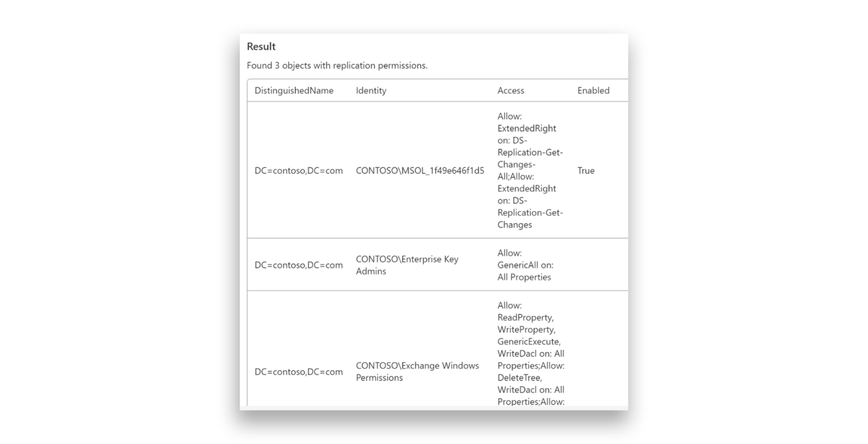This screenshot has height=444, width=868.
Task: Click the DistinguishedName column header
Action: pyautogui.click(x=294, y=90)
